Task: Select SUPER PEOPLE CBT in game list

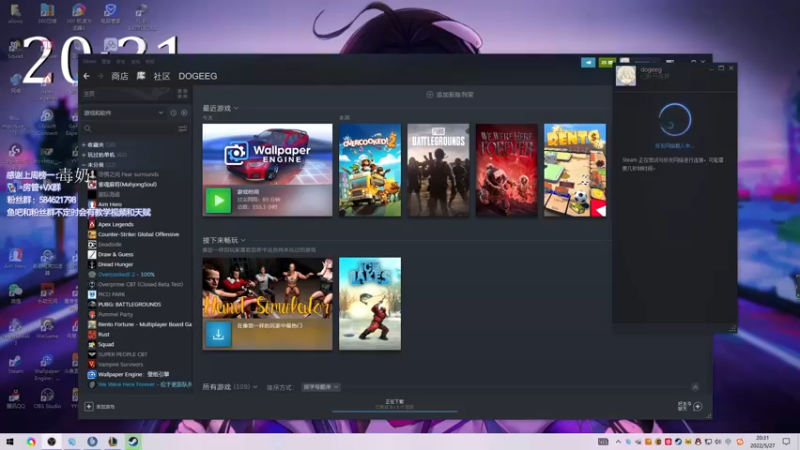Action: click(122, 354)
